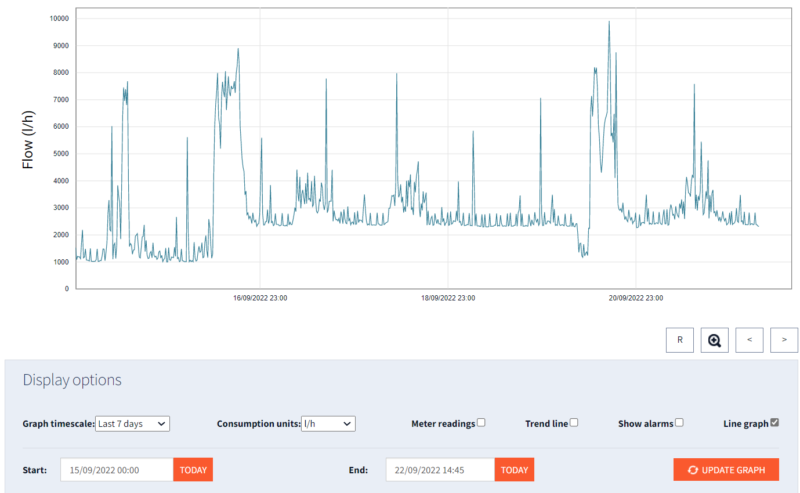Viewport: 800px width, 493px height.
Task: Click the highest flow peak near 10000
Action: (x=609, y=22)
